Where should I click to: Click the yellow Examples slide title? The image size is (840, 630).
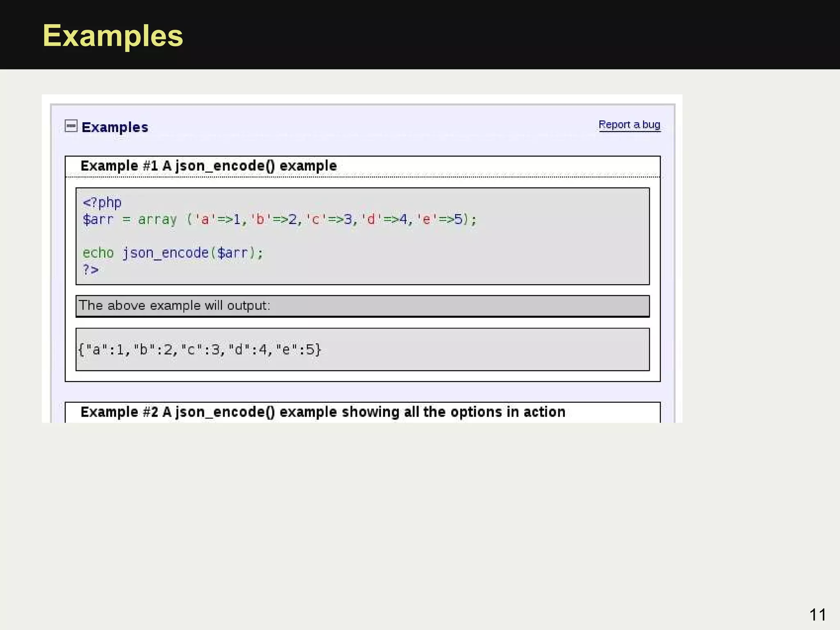pyautogui.click(x=113, y=36)
